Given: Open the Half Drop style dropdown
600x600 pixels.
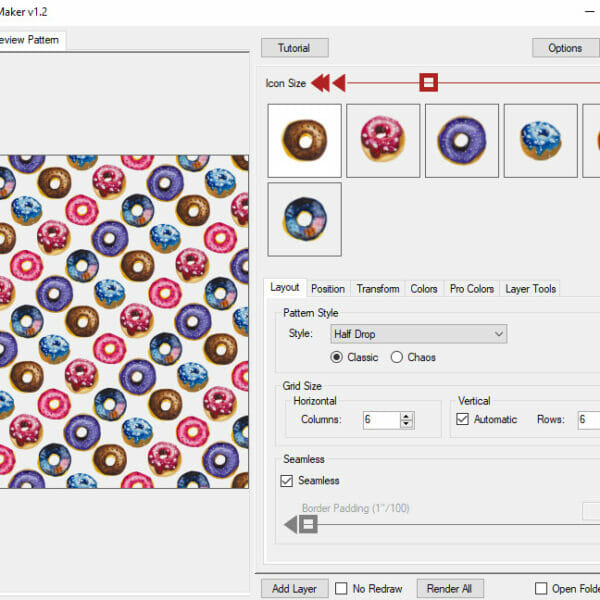Looking at the screenshot, I should pos(419,334).
